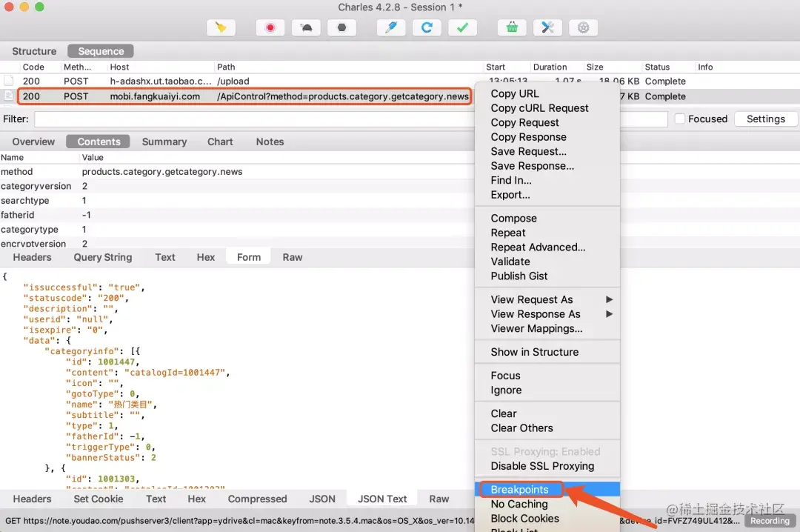Viewport: 800px width, 532px height.
Task: Click the broom clear session icon
Action: [x=221, y=27]
